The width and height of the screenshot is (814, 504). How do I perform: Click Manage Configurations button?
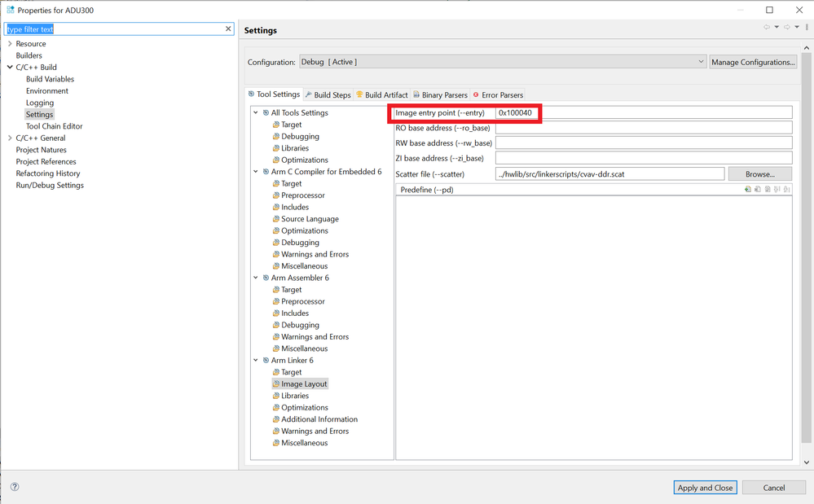(753, 62)
